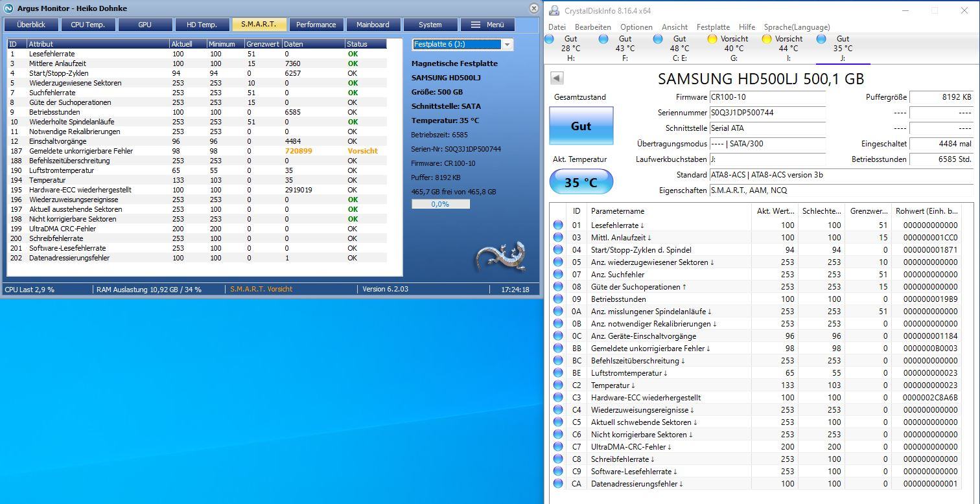The width and height of the screenshot is (980, 504).
Task: Open the Menü button in Argus Monitor
Action: [x=487, y=25]
